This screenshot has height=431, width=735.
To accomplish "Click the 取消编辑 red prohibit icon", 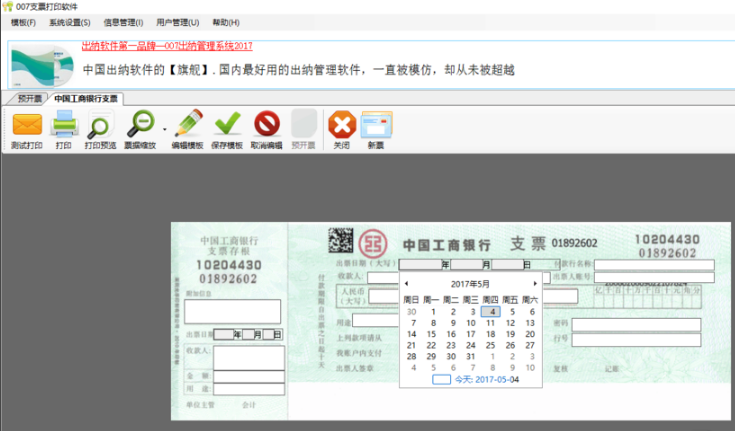I will (267, 124).
